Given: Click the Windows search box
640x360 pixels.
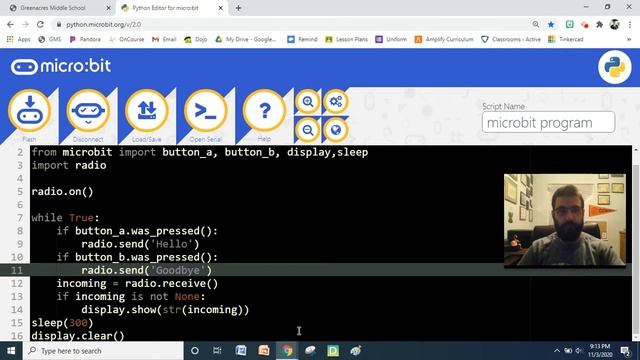Looking at the screenshot, I should (103, 351).
